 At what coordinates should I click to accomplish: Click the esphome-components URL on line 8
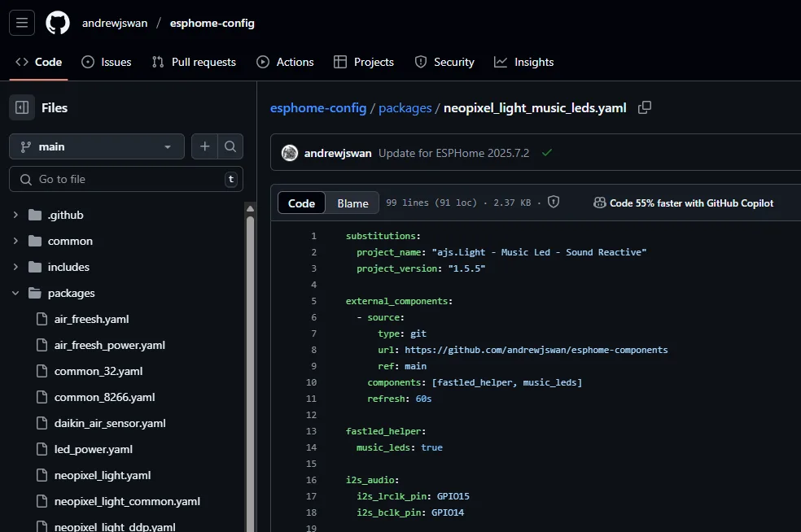(x=536, y=350)
